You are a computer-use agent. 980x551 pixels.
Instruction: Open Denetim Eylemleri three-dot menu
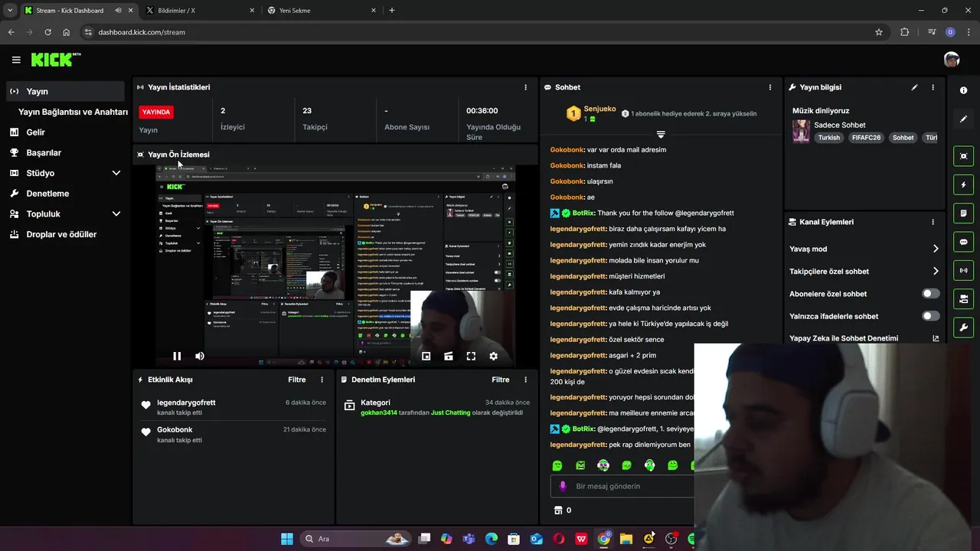(525, 380)
